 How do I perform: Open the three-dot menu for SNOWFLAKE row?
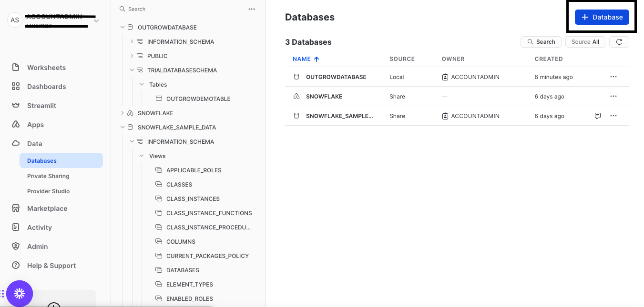613,97
